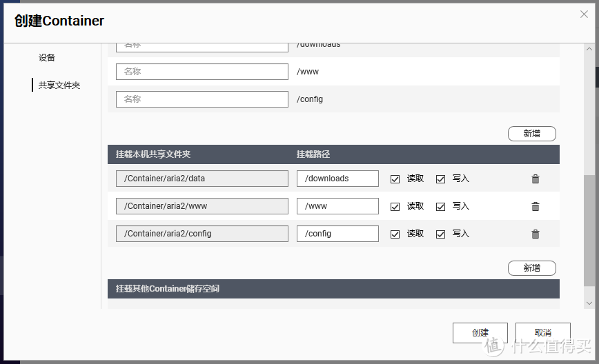Open the 设备 section in sidebar

tap(47, 58)
